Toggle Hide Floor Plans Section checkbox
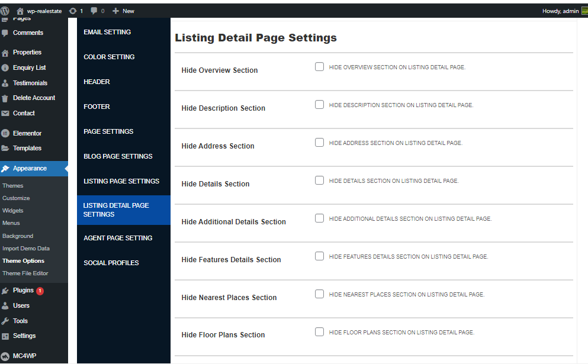Screen dimensions: 588x364 319,332
